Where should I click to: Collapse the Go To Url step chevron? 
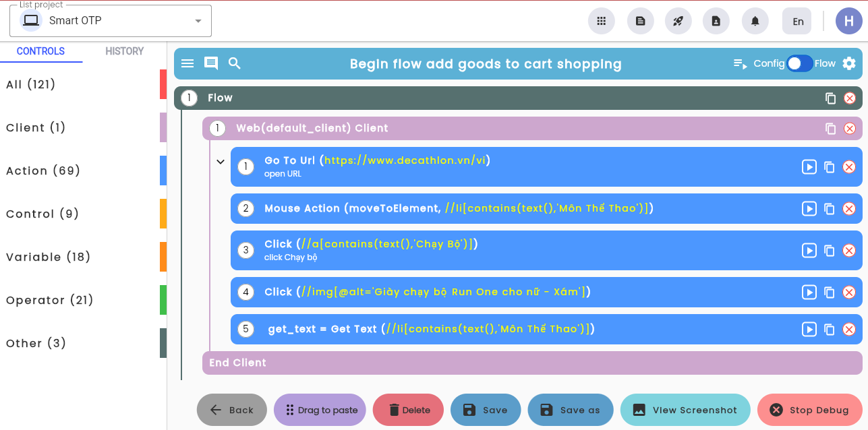[x=220, y=162]
